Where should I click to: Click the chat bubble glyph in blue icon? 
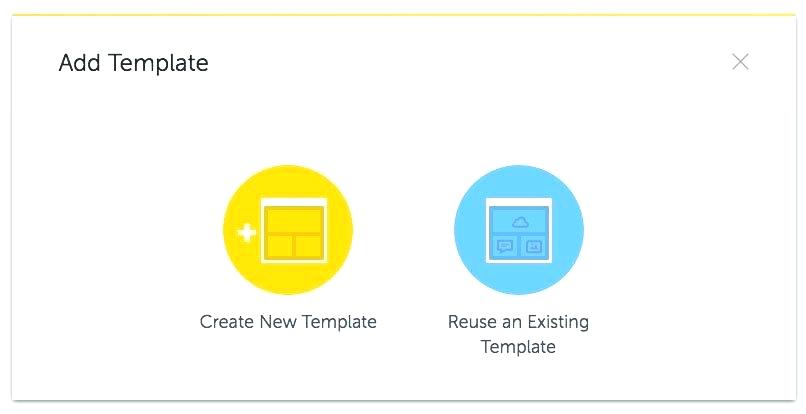pos(505,246)
